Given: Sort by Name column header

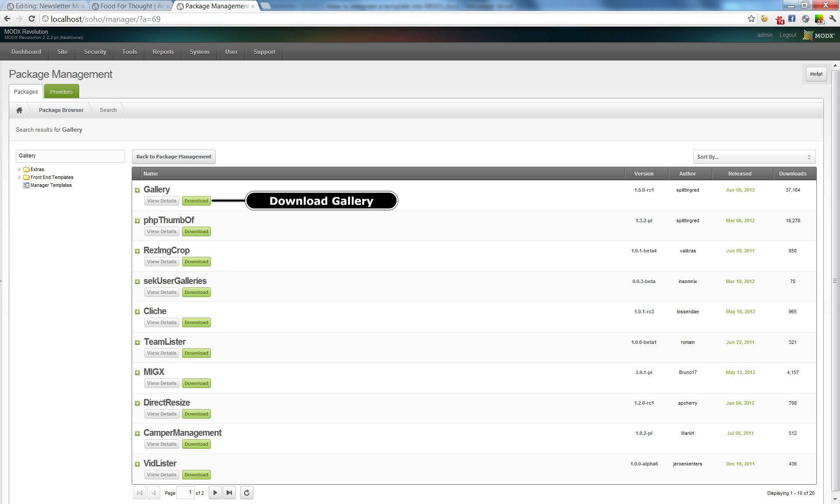Looking at the screenshot, I should [x=383, y=174].
